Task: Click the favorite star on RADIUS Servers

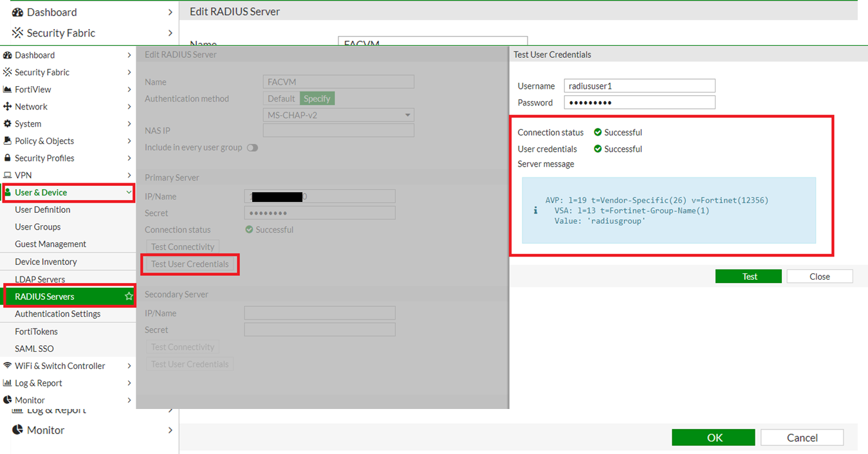Action: pos(129,296)
